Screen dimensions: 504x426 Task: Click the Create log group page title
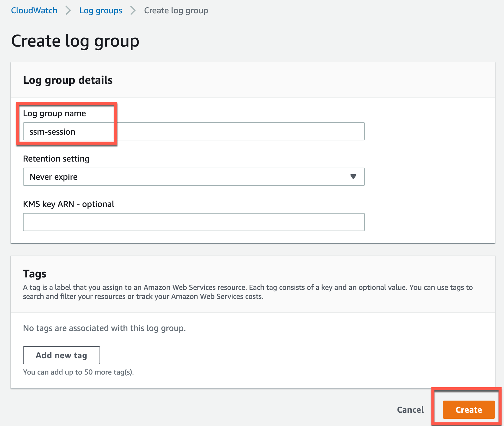(75, 41)
